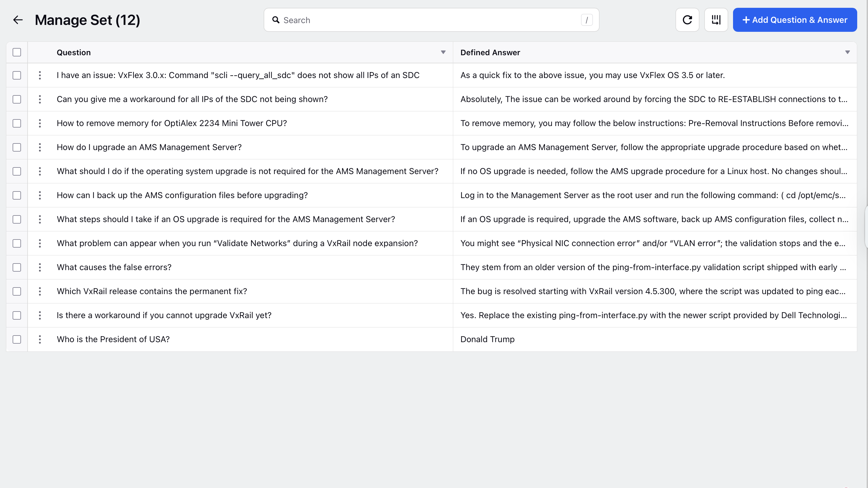868x488 pixels.
Task: Open row menu for OS upgrade not required question
Action: tap(40, 171)
